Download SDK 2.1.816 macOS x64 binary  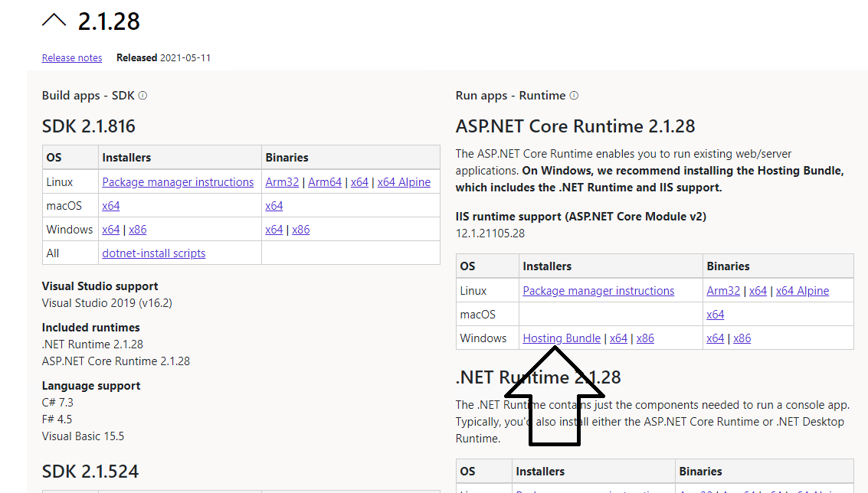point(274,206)
